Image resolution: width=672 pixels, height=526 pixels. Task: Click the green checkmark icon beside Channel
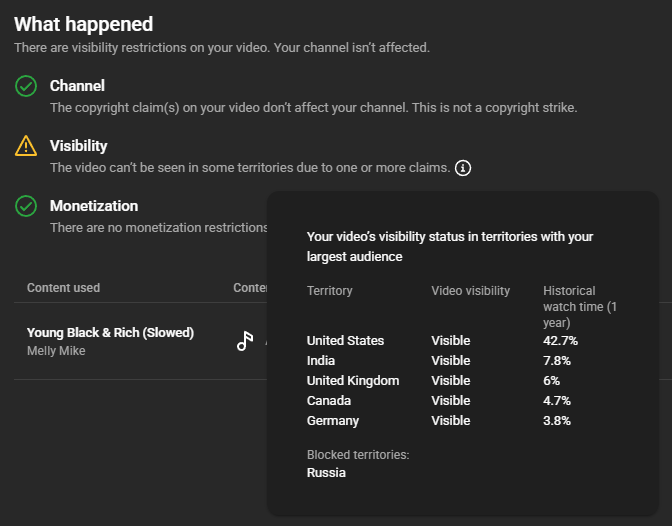coord(26,87)
